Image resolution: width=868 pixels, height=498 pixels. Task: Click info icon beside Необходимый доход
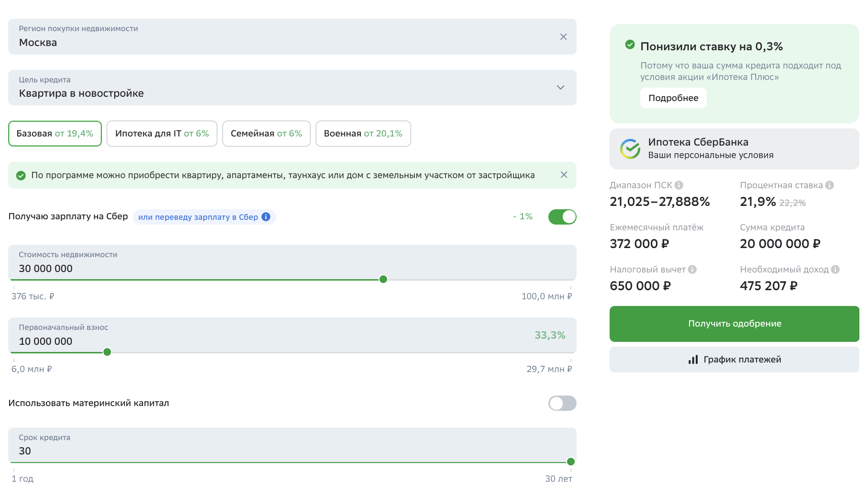(835, 270)
